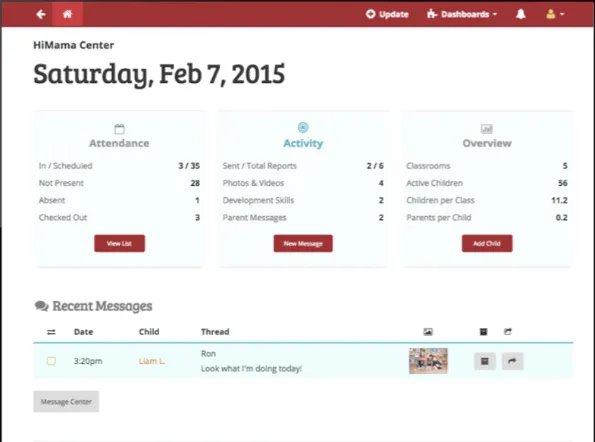Click the Activity circle icon
595x442 pixels.
click(303, 127)
